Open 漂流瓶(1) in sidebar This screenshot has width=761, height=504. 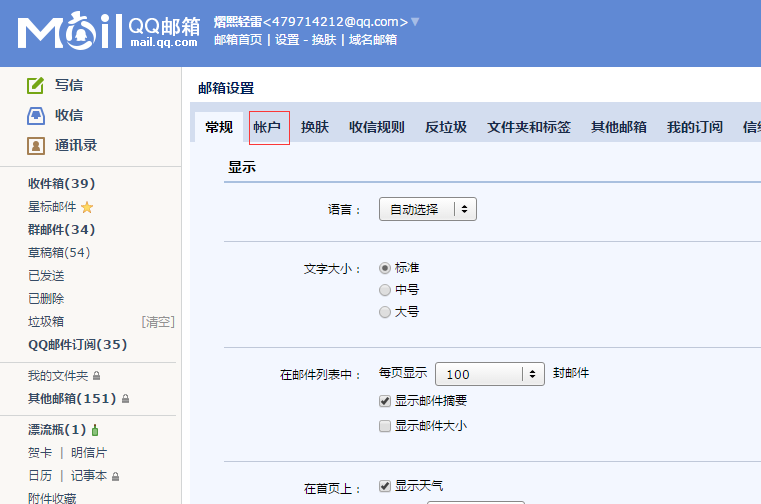coord(57,430)
